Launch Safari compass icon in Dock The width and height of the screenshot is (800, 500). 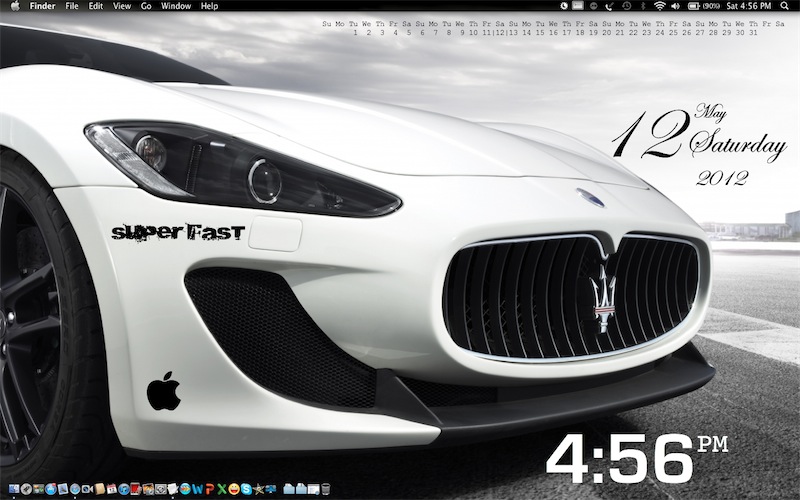click(75, 489)
